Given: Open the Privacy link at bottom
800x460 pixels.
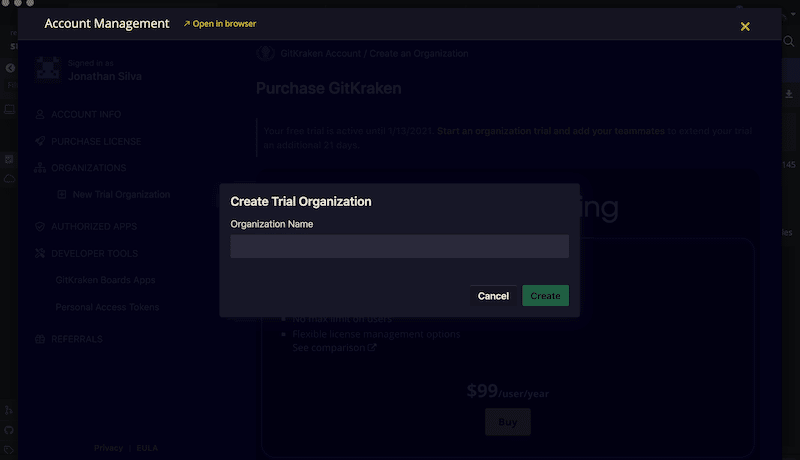Looking at the screenshot, I should (108, 448).
